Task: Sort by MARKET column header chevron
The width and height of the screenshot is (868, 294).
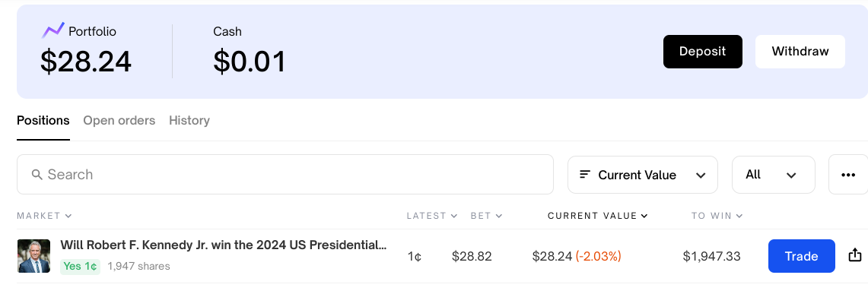Action: [x=68, y=216]
